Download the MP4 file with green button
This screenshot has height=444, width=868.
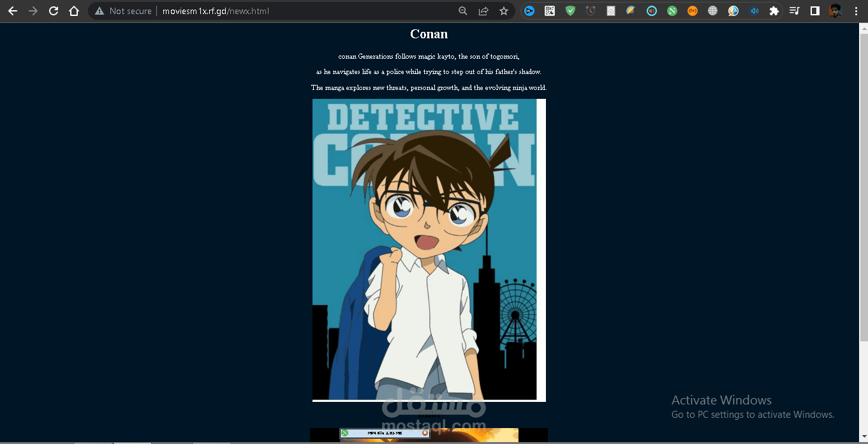coord(345,433)
